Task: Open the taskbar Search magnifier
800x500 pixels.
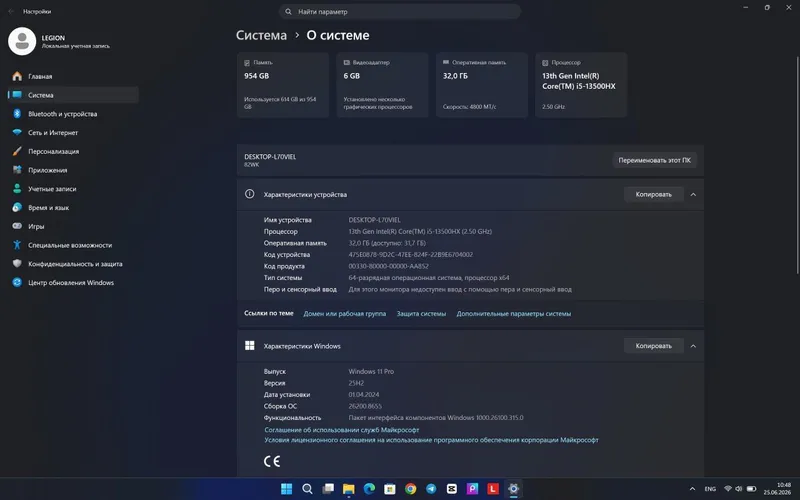Action: coord(307,489)
